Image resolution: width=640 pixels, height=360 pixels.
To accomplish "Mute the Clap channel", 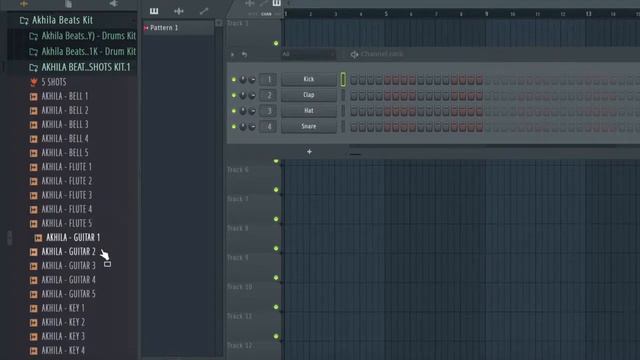I will coord(234,95).
